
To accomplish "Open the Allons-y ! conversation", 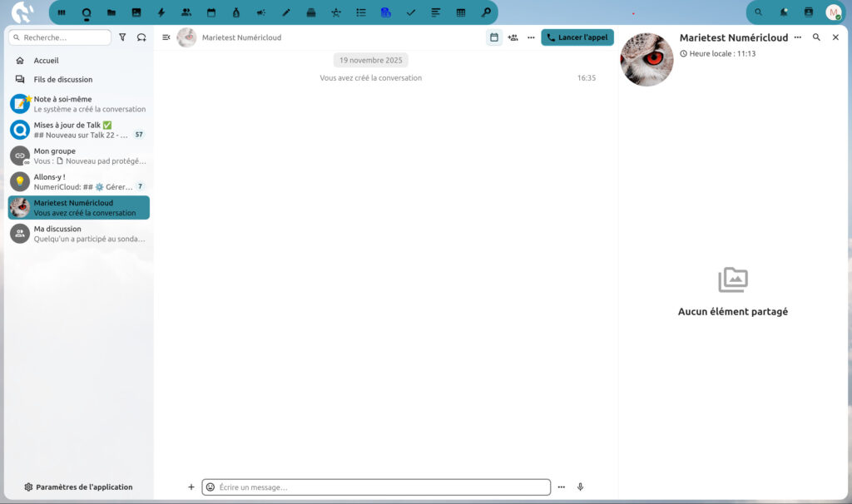I will [79, 182].
